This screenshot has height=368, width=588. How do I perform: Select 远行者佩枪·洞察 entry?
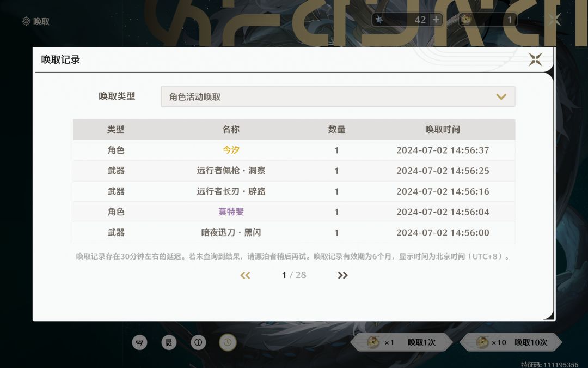pos(231,171)
